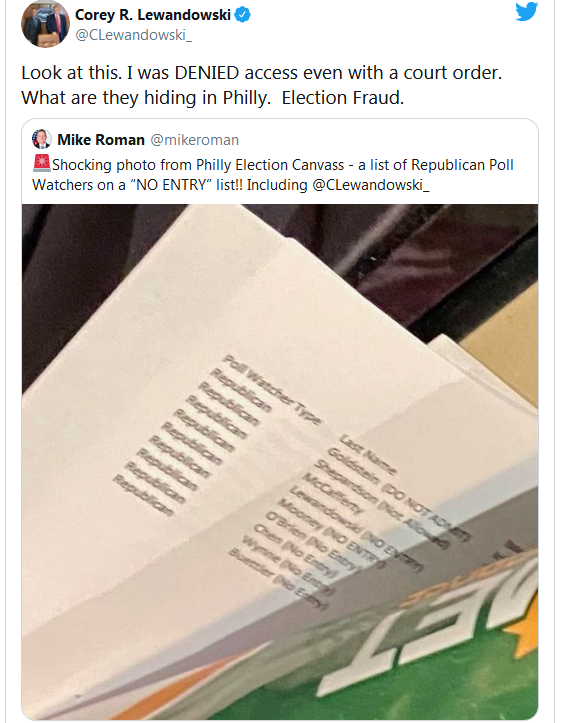
Task: Open the @CLewandowski_ handle under the name
Action: [133, 35]
